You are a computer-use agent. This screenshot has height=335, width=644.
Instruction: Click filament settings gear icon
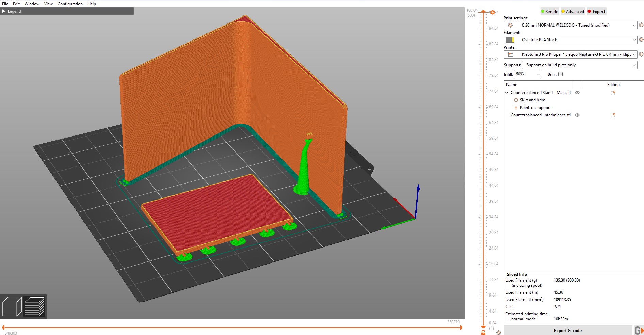click(x=641, y=40)
